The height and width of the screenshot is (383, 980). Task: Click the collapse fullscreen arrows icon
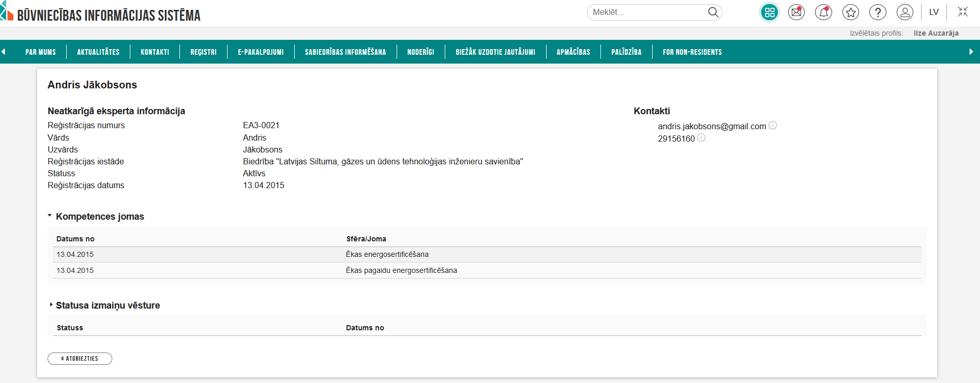[962, 12]
